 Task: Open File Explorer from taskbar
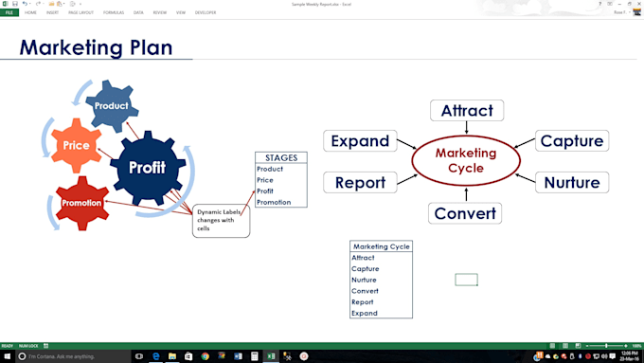[x=172, y=356]
